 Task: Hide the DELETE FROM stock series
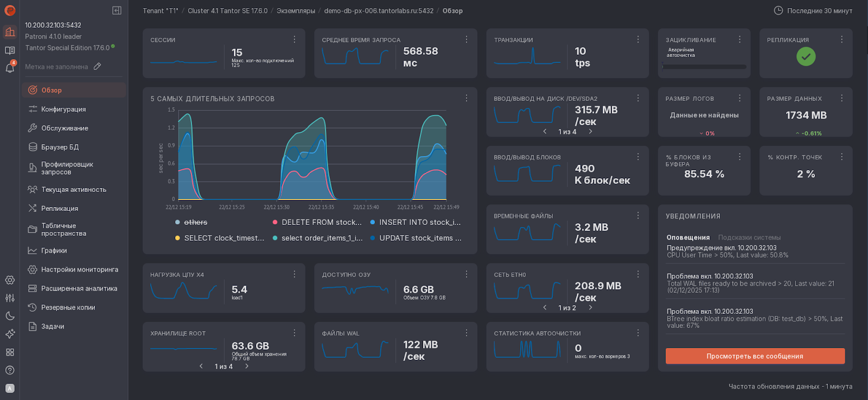click(321, 222)
